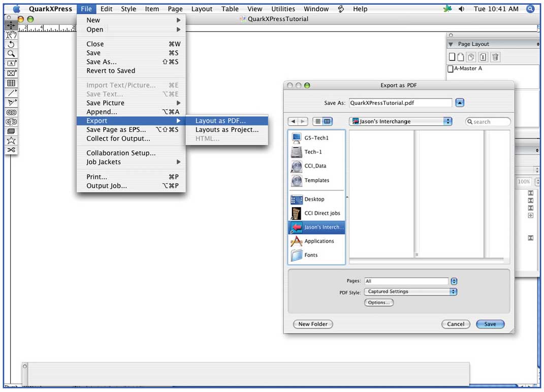This screenshot has width=544, height=392.
Task: Expand the Save Picture submenu
Action: (131, 103)
